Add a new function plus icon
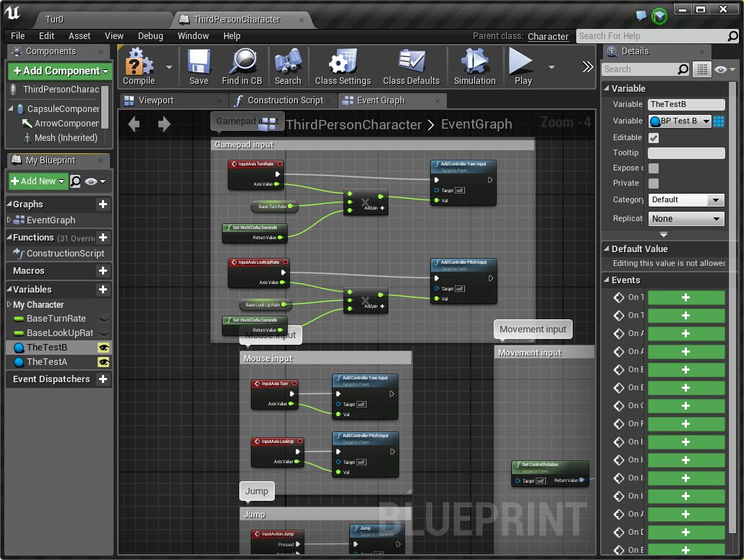The width and height of the screenshot is (744, 560). pyautogui.click(x=103, y=238)
